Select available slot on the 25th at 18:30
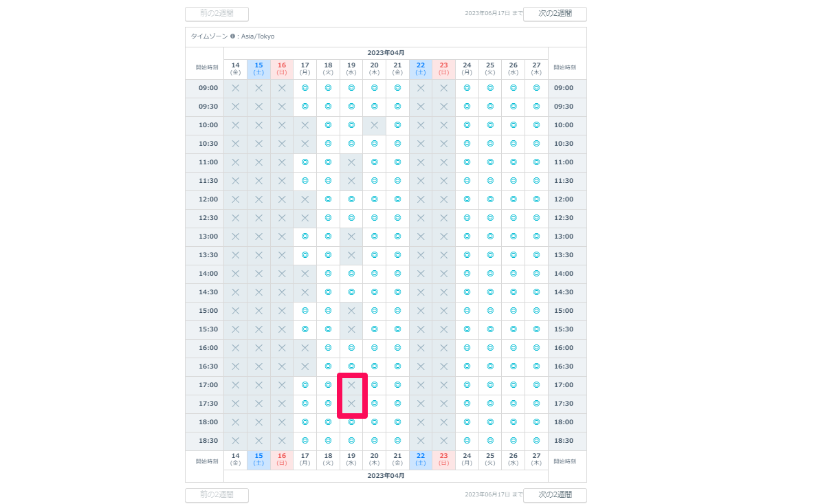The image size is (816, 504). (490, 441)
